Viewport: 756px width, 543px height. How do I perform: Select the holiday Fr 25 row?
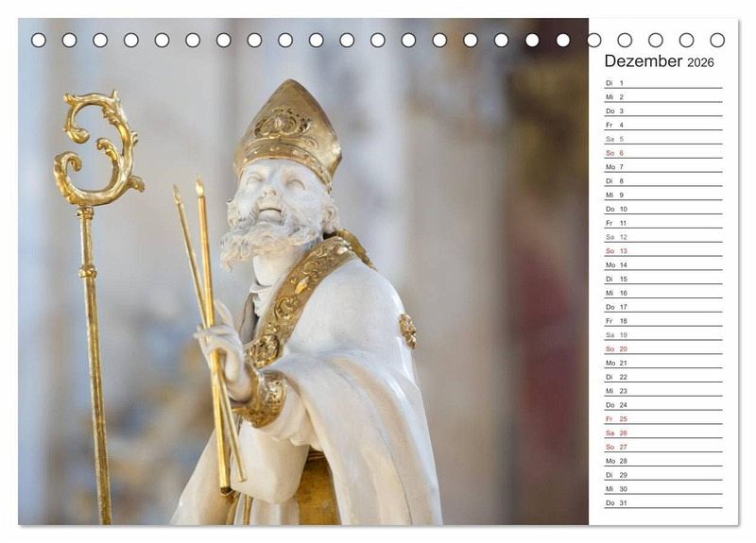[x=662, y=418]
